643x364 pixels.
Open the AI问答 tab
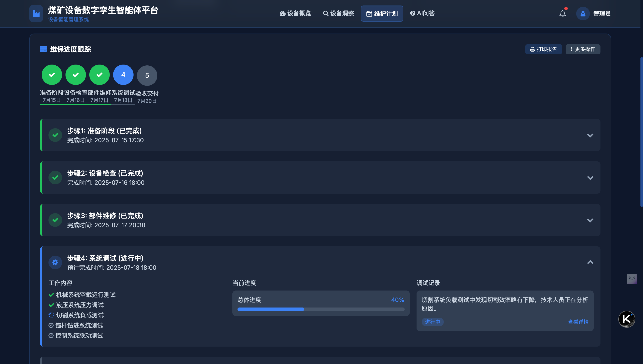pyautogui.click(x=422, y=13)
